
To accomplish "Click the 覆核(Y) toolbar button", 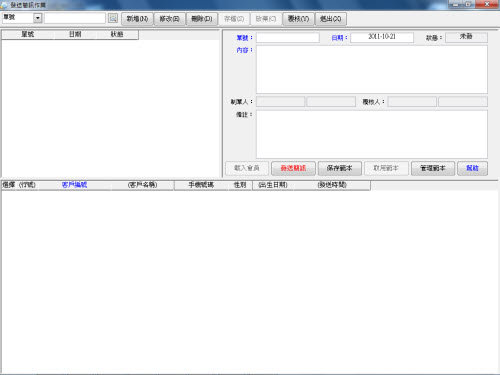I will click(x=298, y=19).
